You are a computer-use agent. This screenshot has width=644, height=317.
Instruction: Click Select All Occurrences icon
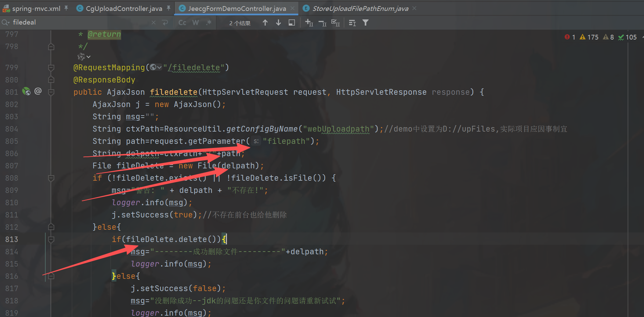(335, 22)
